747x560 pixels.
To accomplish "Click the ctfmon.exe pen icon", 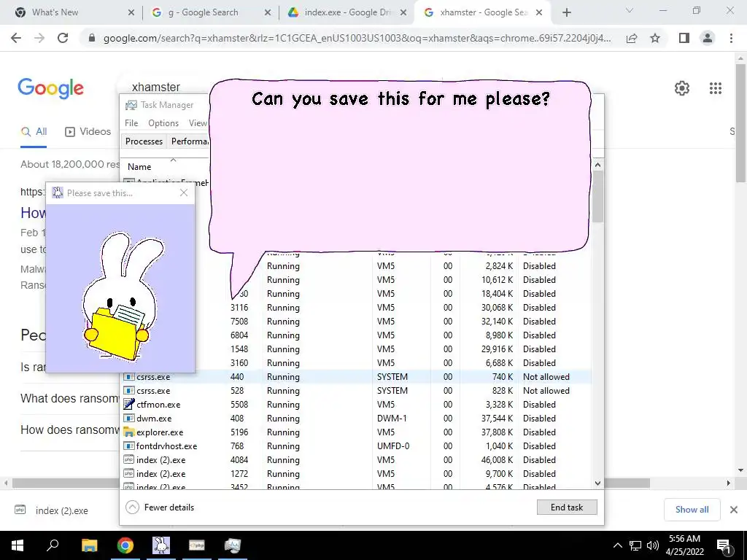I will [x=128, y=404].
